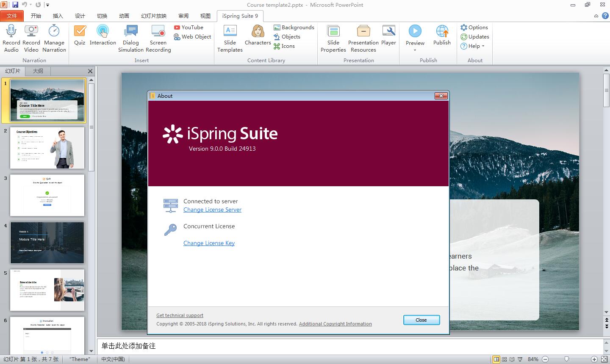The width and height of the screenshot is (610, 364).
Task: Click the Publish globe icon
Action: coord(442,32)
